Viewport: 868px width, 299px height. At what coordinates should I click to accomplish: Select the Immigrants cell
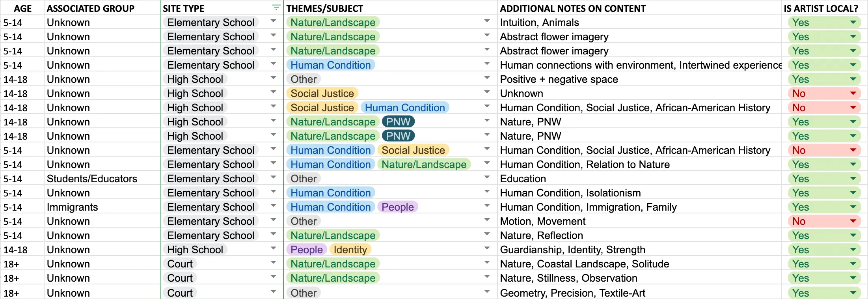click(72, 207)
